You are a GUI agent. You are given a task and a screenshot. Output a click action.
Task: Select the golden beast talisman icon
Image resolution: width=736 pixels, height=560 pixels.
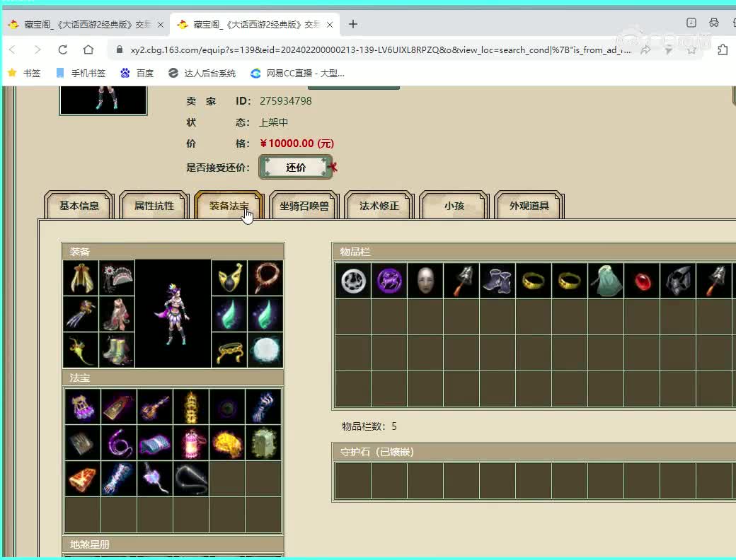[227, 443]
